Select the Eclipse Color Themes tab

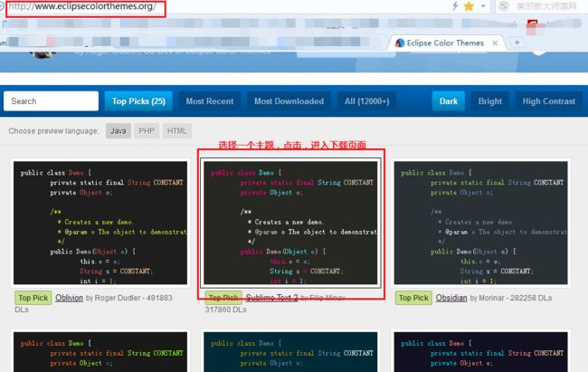click(x=445, y=43)
